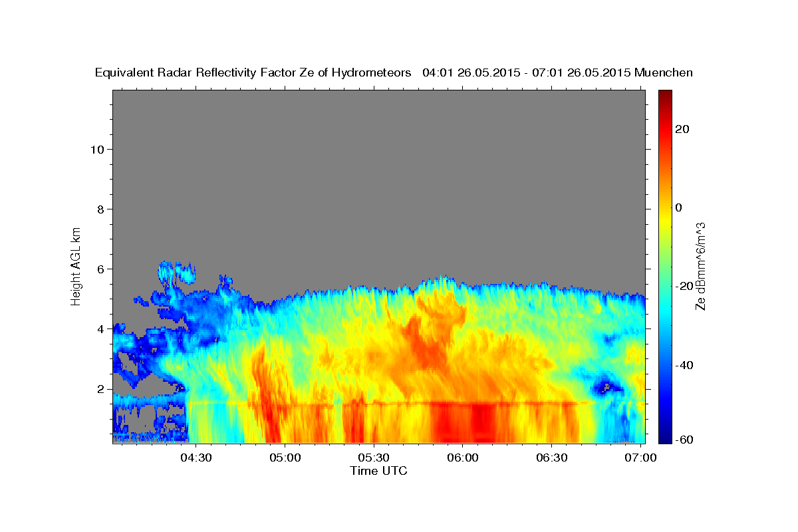The height and width of the screenshot is (532, 798).
Task: Click the 06:00 time tick label
Action: [x=462, y=458]
